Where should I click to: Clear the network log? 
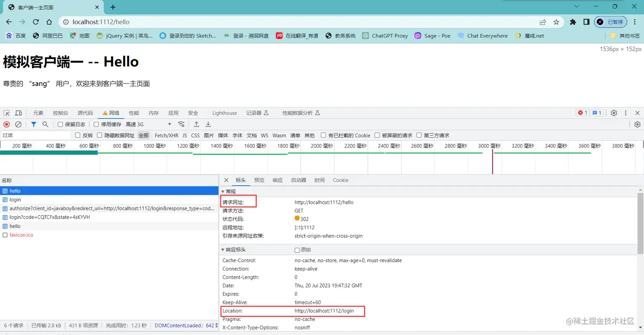coord(18,124)
